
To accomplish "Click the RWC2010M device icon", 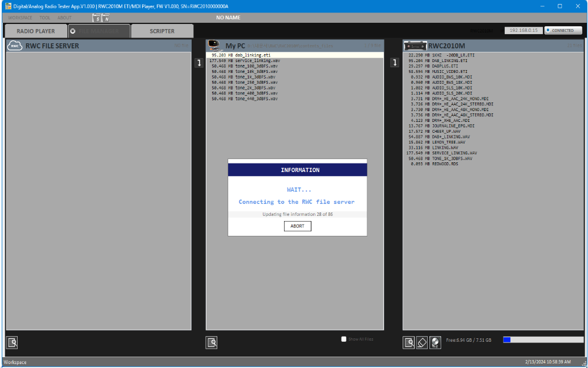I will point(415,46).
